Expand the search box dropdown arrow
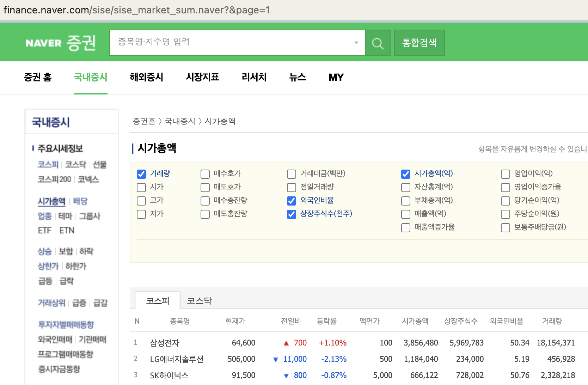This screenshot has height=385, width=588. (356, 43)
